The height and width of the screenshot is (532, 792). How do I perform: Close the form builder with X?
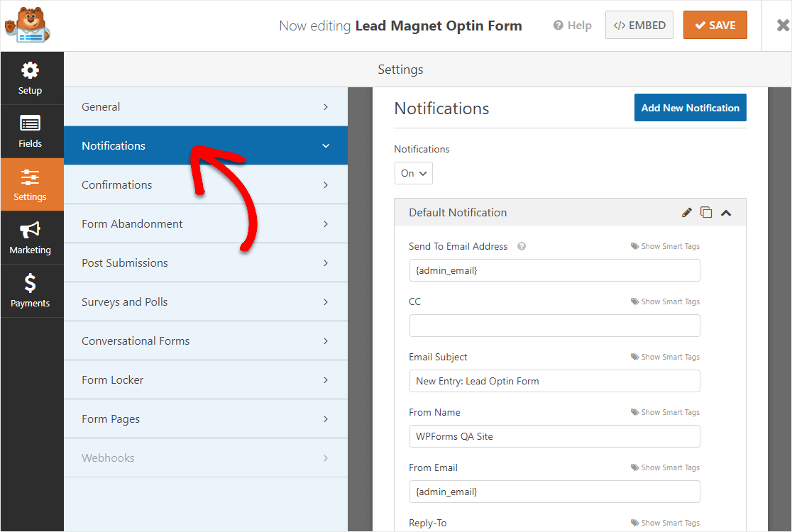pos(782,26)
